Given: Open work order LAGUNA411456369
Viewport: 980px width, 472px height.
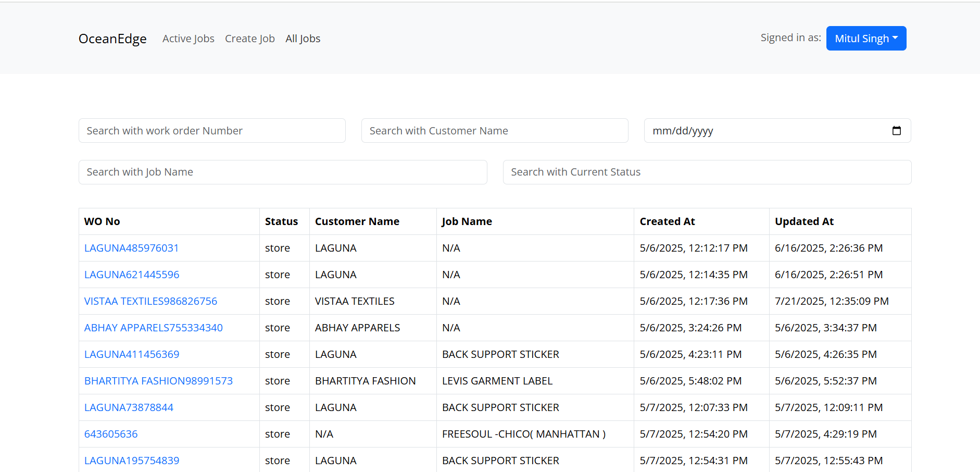Looking at the screenshot, I should pos(132,354).
